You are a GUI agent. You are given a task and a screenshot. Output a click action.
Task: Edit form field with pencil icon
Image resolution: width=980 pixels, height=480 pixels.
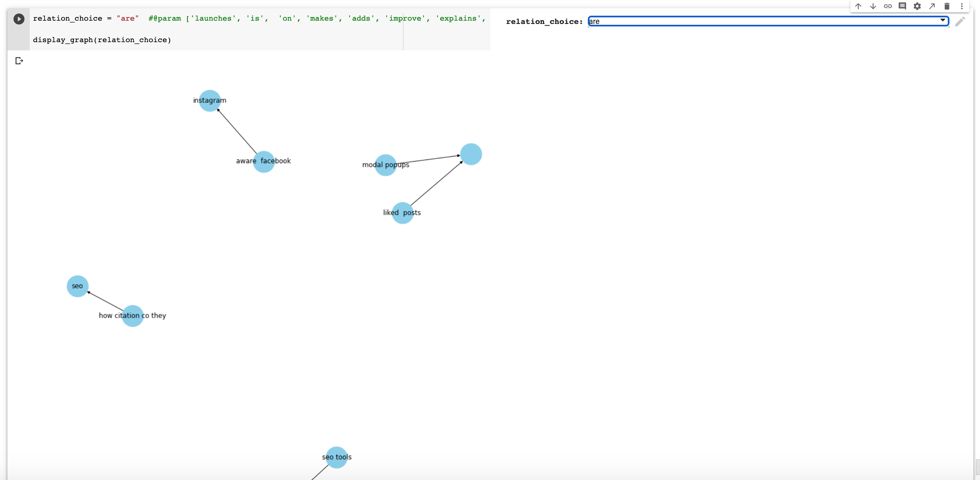point(960,21)
